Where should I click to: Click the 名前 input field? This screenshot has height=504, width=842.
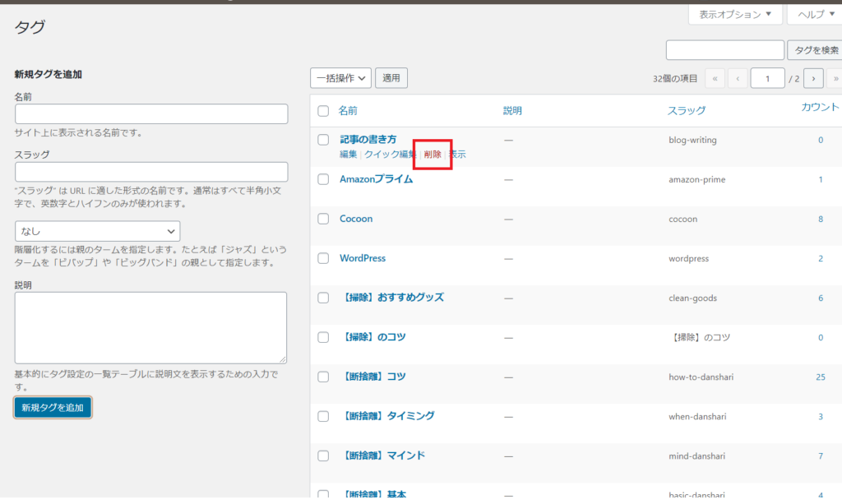pyautogui.click(x=151, y=113)
